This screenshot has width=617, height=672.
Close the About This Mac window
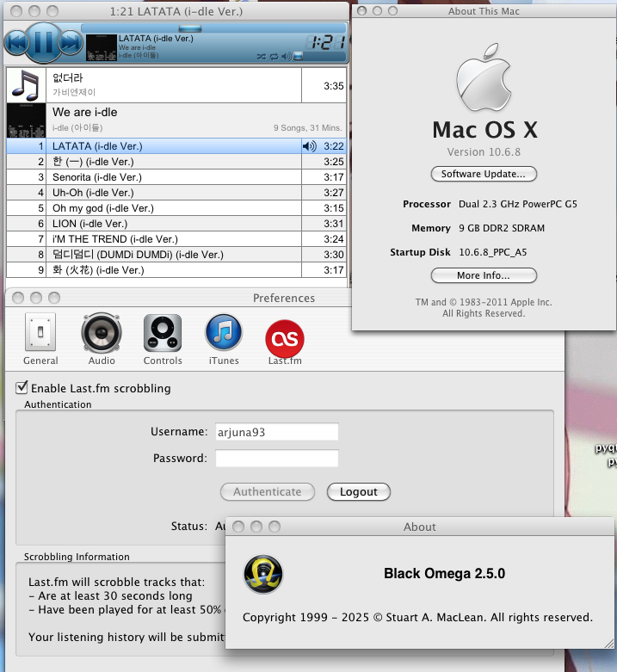361,10
